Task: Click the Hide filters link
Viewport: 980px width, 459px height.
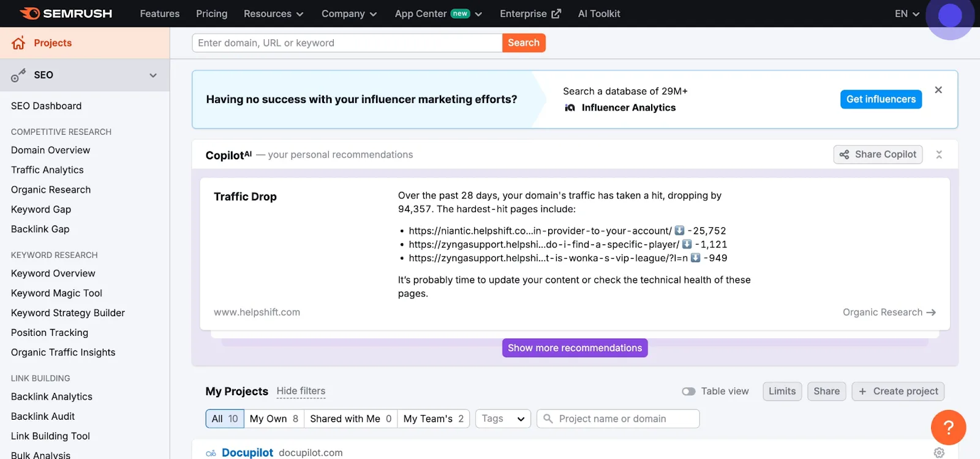Action: coord(301,392)
